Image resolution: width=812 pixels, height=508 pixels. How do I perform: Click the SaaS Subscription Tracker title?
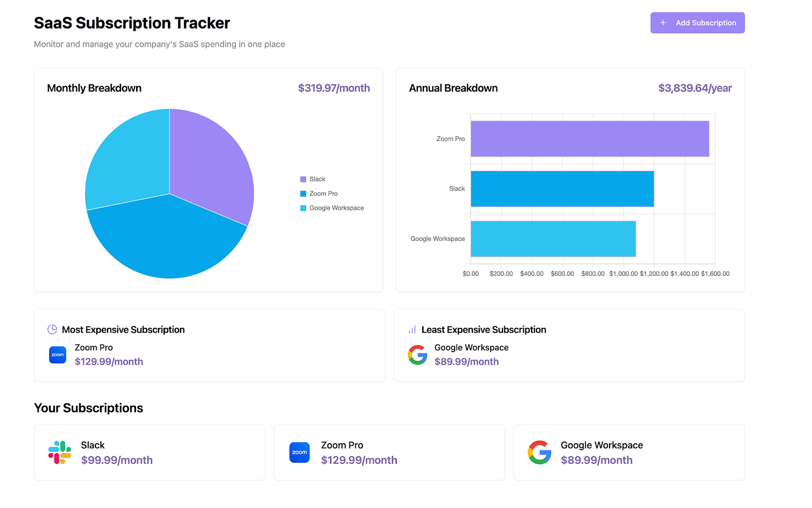[x=132, y=23]
